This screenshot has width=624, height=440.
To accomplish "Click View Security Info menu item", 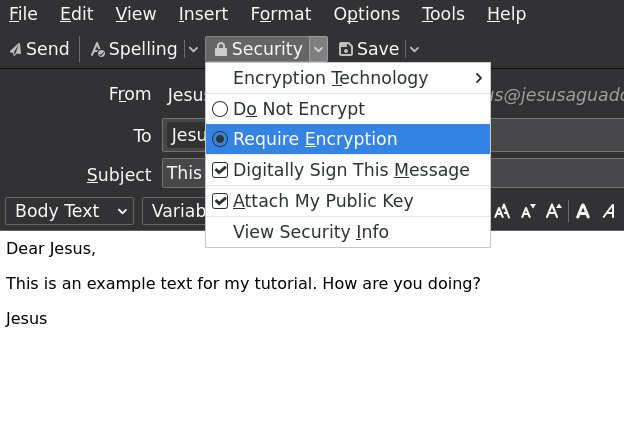I will [x=310, y=232].
